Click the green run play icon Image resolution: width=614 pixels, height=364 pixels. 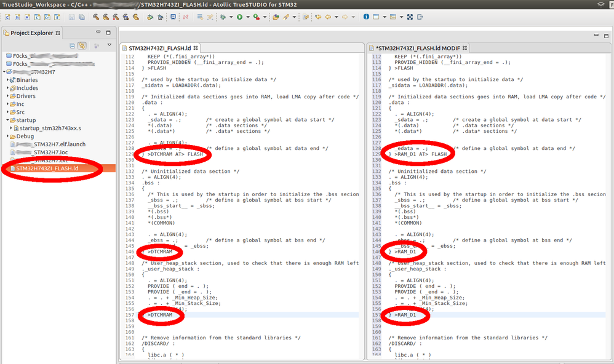pos(240,17)
